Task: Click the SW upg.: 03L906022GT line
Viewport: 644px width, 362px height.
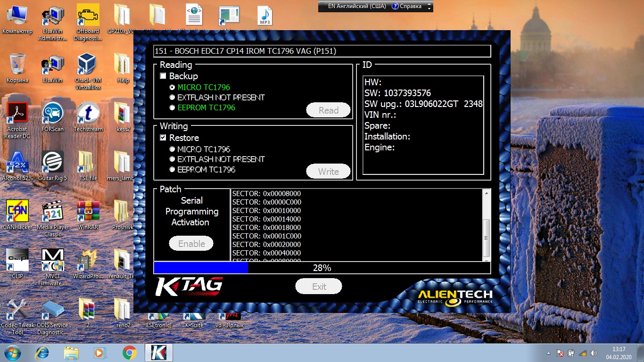Action: pyautogui.click(x=423, y=104)
